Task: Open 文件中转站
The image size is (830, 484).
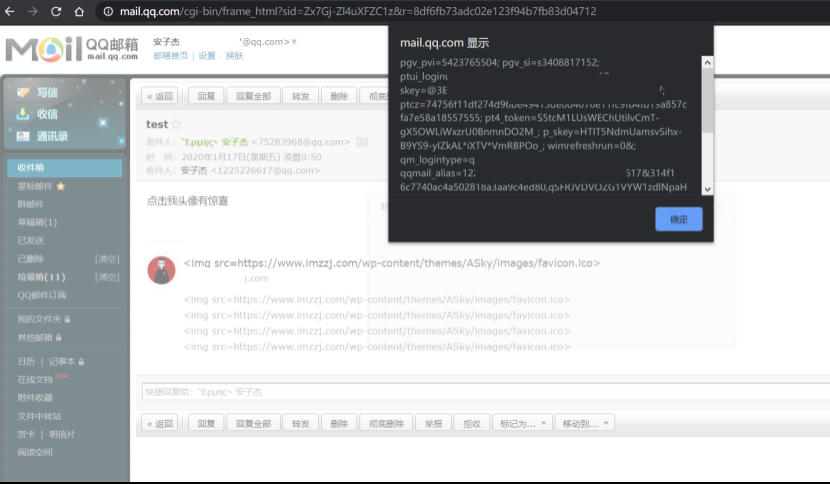Action: 39,416
